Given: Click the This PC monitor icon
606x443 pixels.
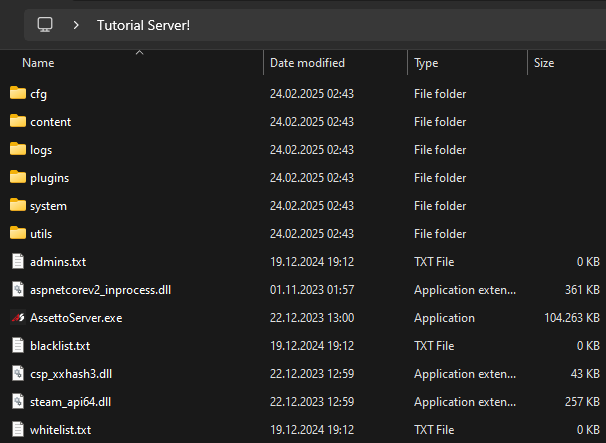Looking at the screenshot, I should coord(45,25).
